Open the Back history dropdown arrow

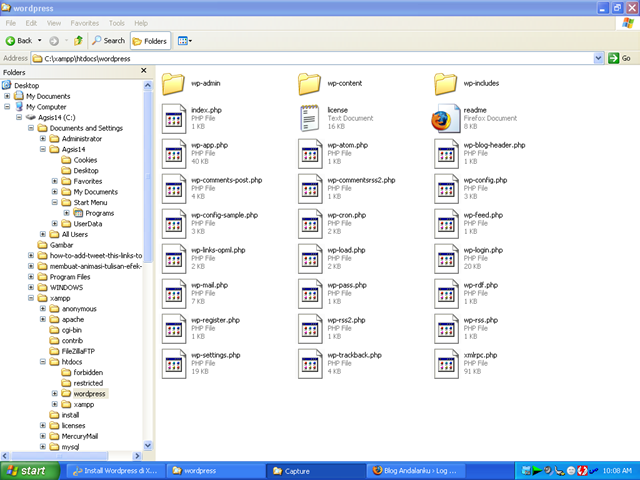[x=40, y=41]
